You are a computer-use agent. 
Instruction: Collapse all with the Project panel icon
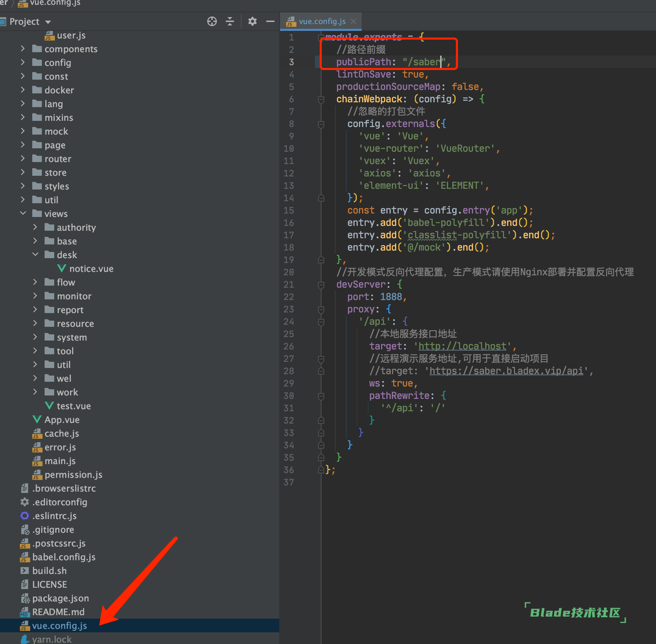pos(230,21)
